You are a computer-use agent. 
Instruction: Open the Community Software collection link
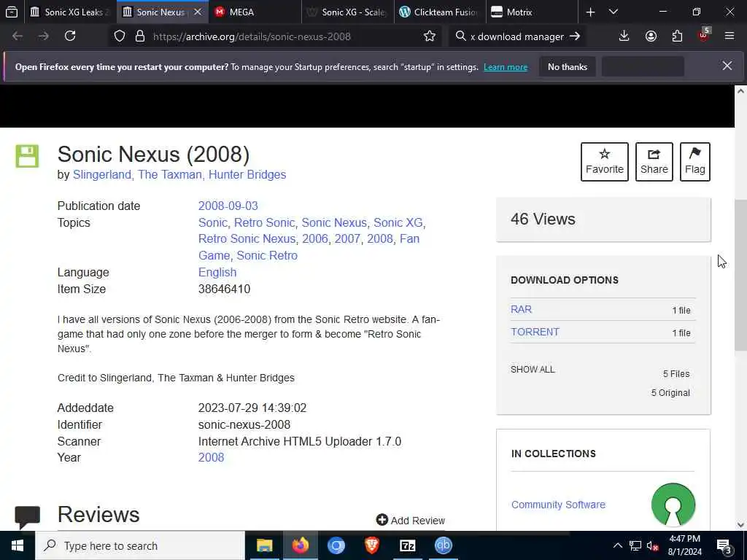pos(558,505)
